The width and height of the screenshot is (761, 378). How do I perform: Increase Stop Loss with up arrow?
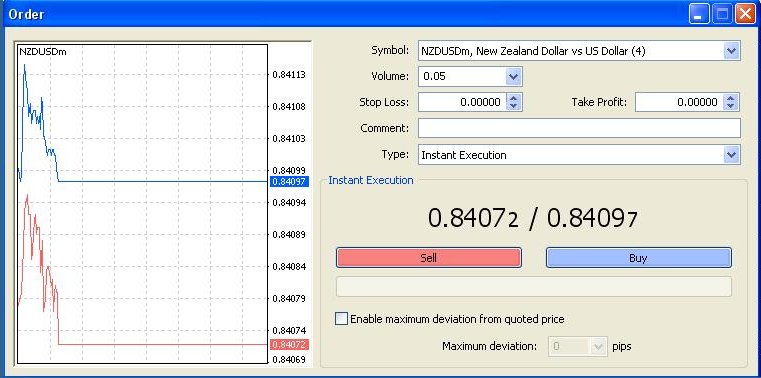[514, 98]
